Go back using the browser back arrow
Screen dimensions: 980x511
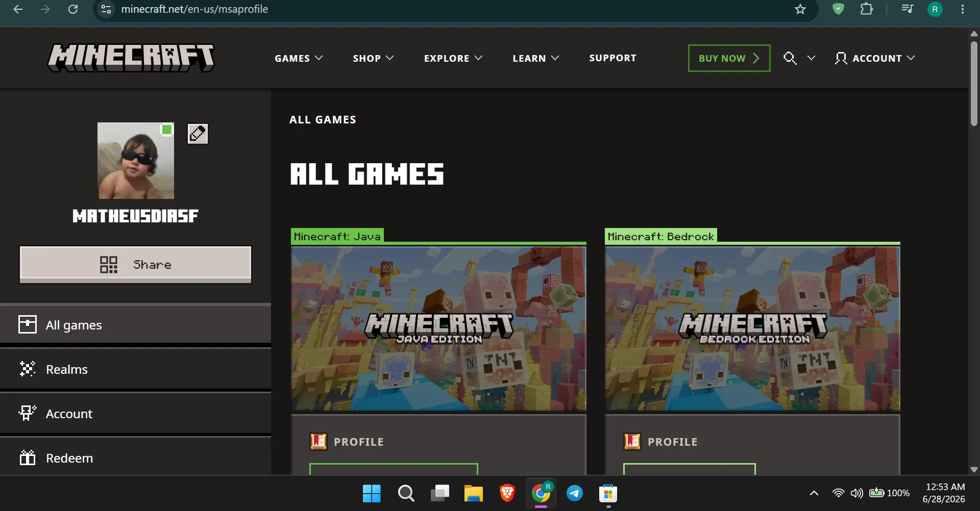[18, 9]
